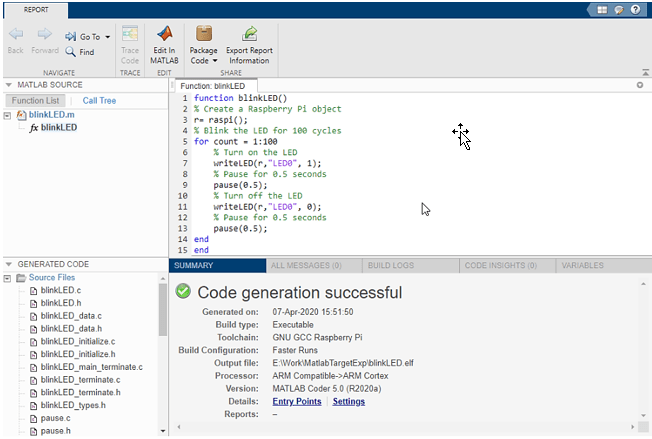Image resolution: width=652 pixels, height=439 pixels.
Task: Collapse the Source Files folder tree
Action: 9,277
